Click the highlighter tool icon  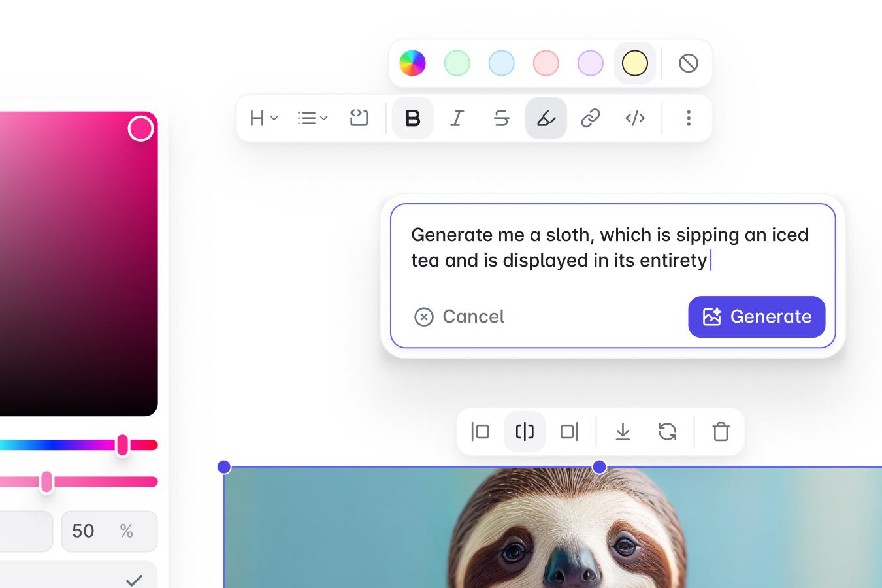coord(546,118)
